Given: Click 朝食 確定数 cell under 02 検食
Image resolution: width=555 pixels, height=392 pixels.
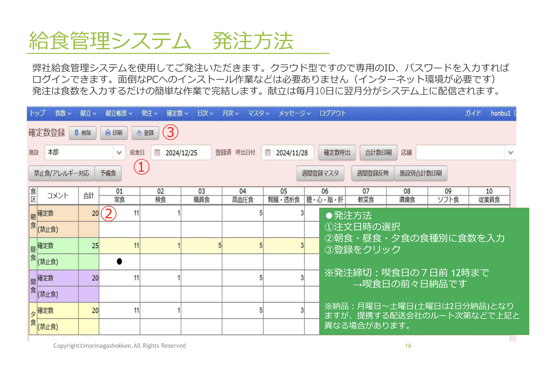Looking at the screenshot, I should click(161, 213).
